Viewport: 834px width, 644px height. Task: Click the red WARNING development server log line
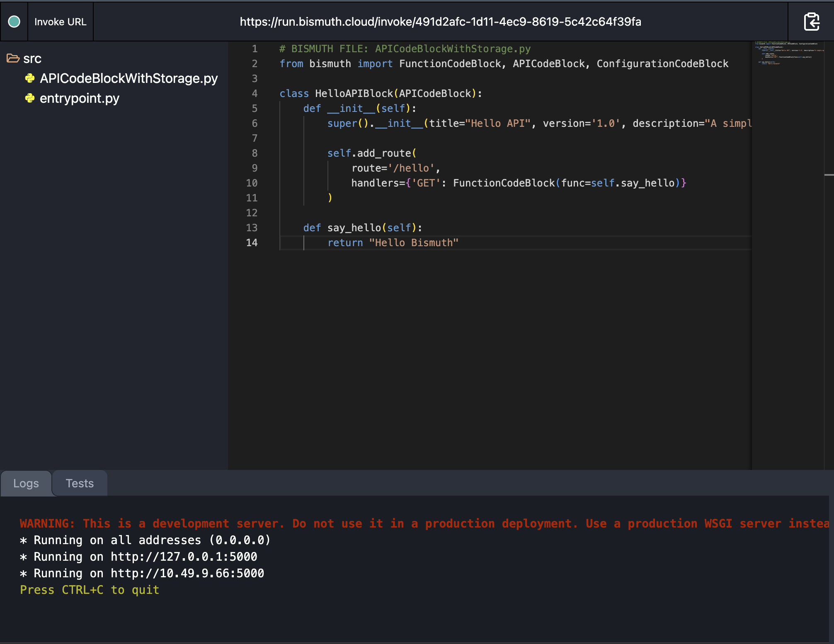coord(424,523)
